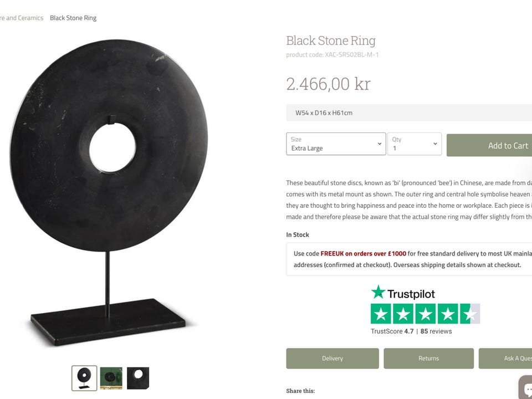Open the Size dropdown showing Extra Large
This screenshot has height=399, width=532.
coord(335,144)
